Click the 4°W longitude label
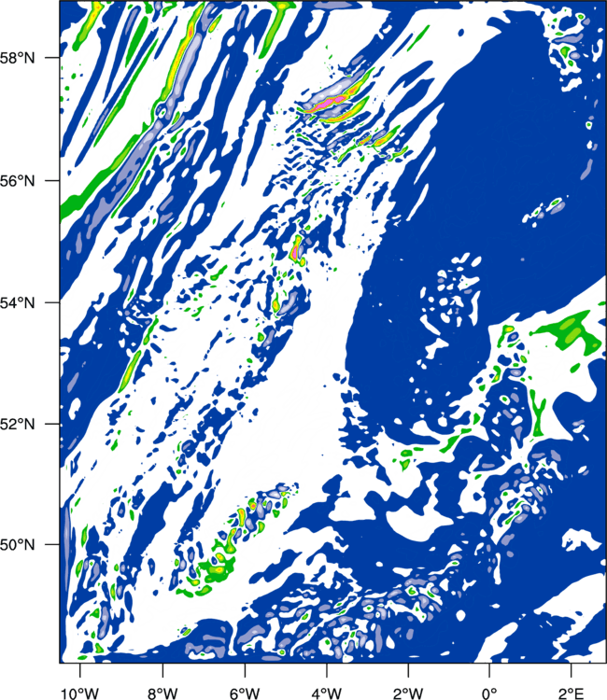Viewport: 607px width, 700px height. pos(327,693)
